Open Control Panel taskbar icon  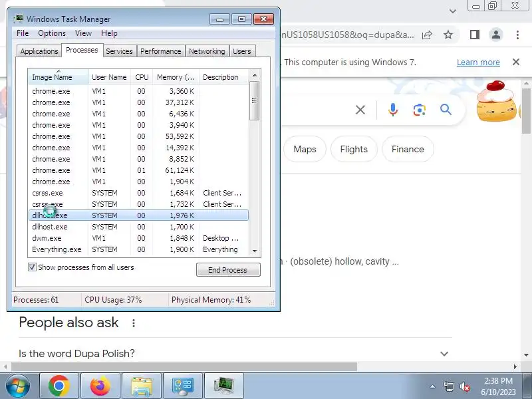pyautogui.click(x=183, y=386)
